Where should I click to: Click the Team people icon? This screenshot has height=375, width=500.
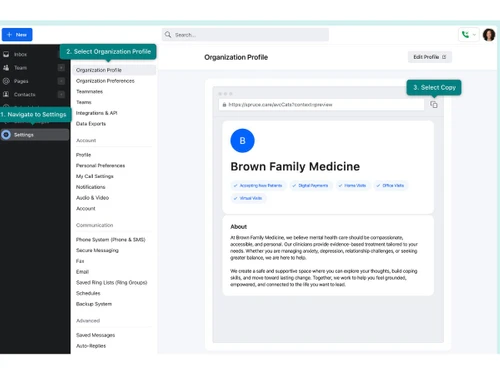(6, 68)
